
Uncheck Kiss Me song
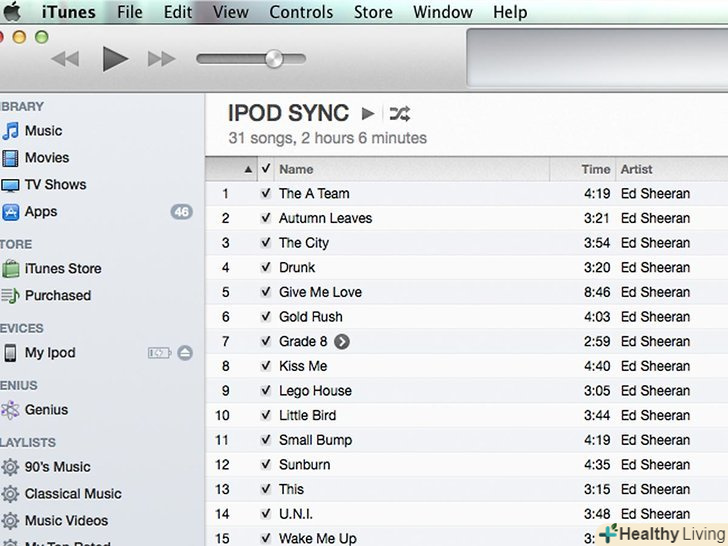[x=266, y=366]
